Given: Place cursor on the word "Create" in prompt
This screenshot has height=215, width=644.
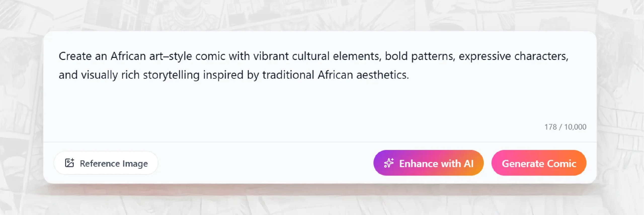Looking at the screenshot, I should tap(75, 56).
